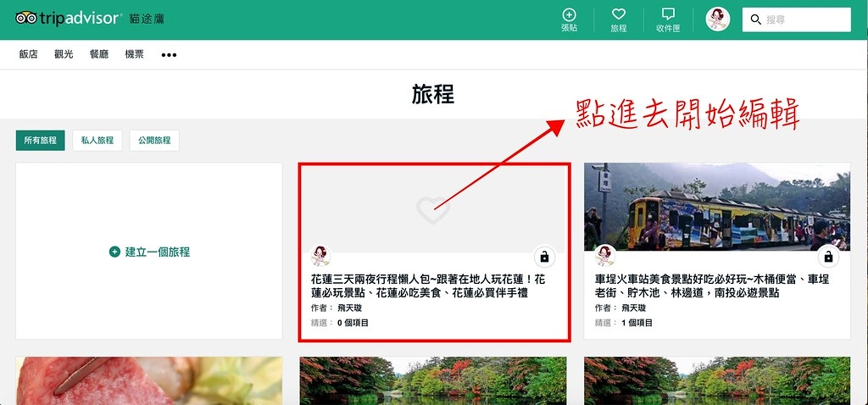This screenshot has height=405, width=868.
Task: Click author avatar on 花蓮三天兩夜 card
Action: 321,256
